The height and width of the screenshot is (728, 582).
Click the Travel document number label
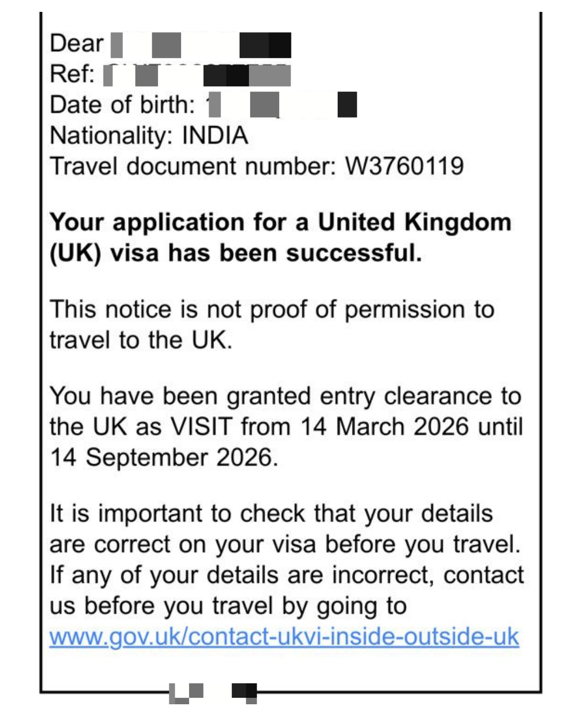coord(193,166)
